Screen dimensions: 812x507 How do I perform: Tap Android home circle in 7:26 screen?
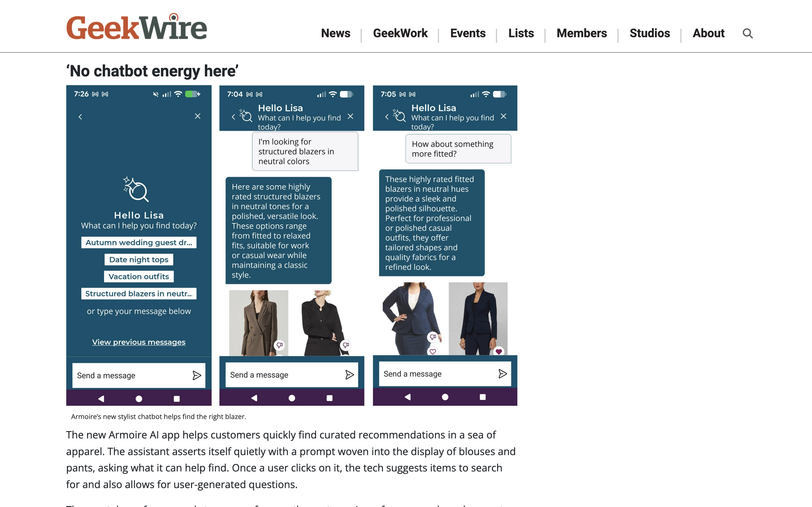139,398
